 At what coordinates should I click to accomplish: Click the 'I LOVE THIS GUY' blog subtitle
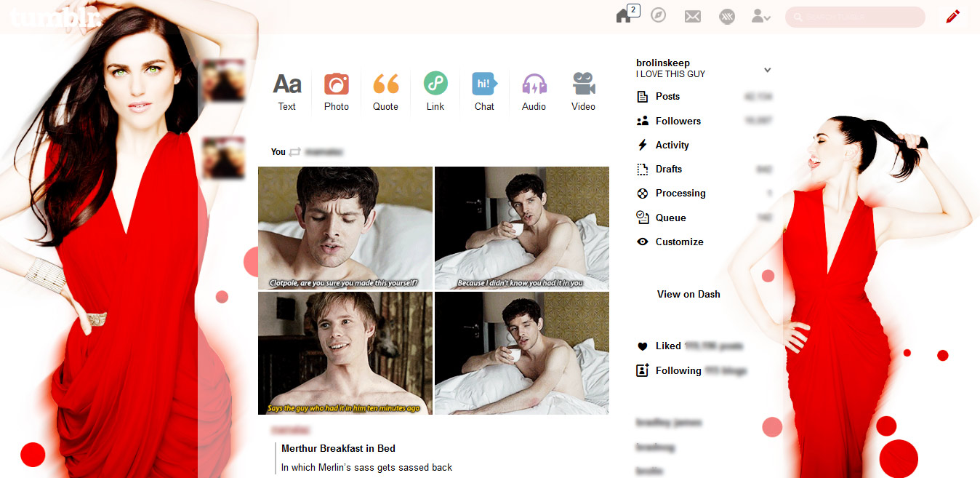pos(670,74)
